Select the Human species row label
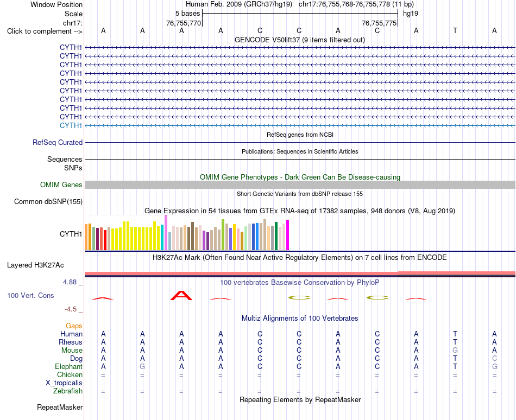Screen dimensions: 516x420 [71, 334]
